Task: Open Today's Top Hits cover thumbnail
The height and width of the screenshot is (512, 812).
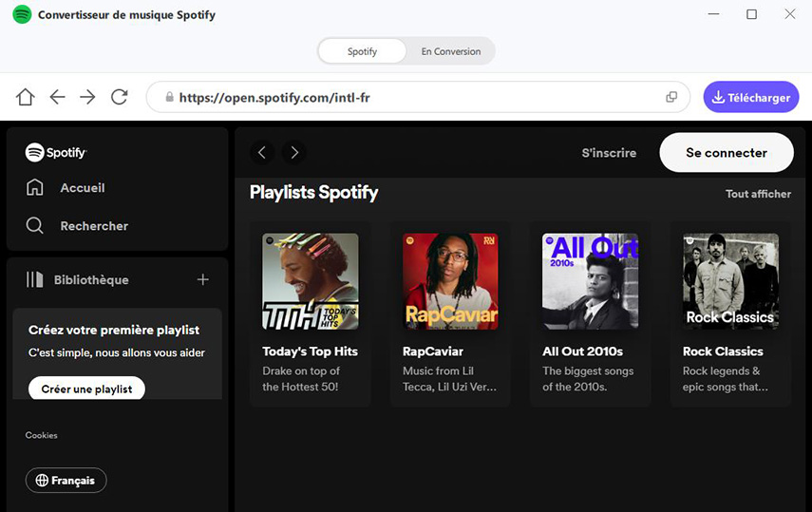Action: coord(311,281)
